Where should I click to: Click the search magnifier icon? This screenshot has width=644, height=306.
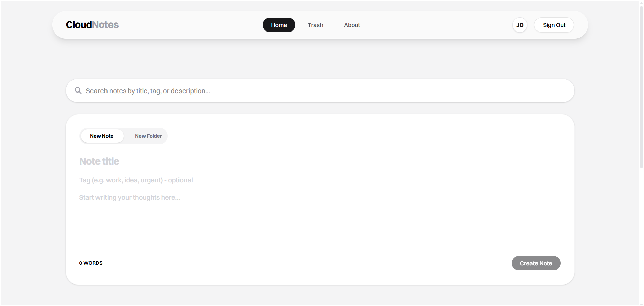(x=78, y=90)
